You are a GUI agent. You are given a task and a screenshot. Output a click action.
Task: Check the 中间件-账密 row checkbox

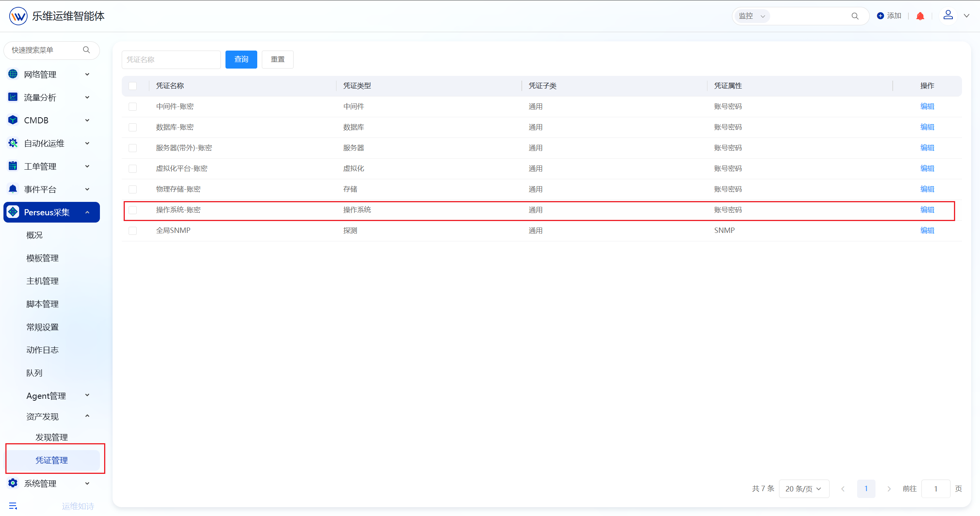tap(133, 106)
